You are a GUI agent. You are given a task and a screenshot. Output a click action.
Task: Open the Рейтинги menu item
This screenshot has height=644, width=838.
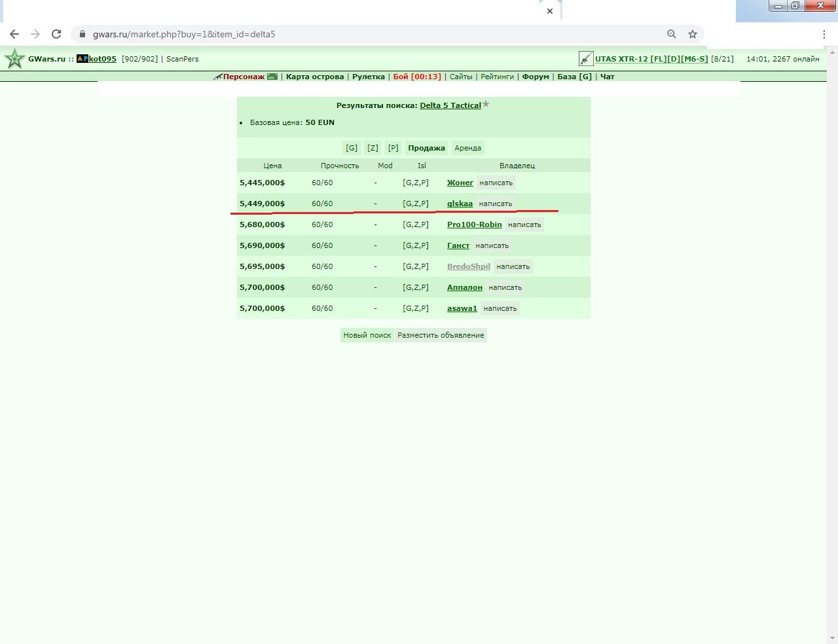[x=497, y=77]
